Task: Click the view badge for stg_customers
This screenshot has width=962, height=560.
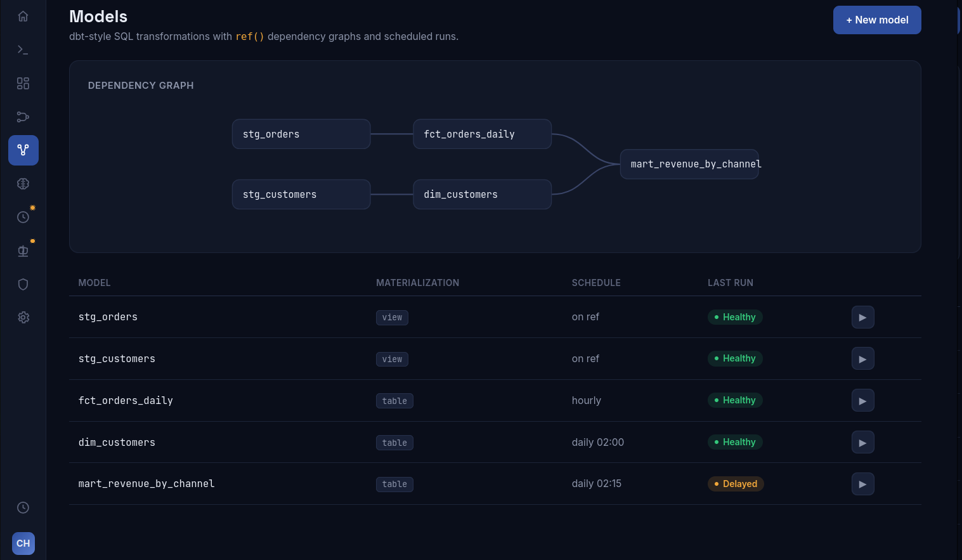Action: [x=392, y=359]
